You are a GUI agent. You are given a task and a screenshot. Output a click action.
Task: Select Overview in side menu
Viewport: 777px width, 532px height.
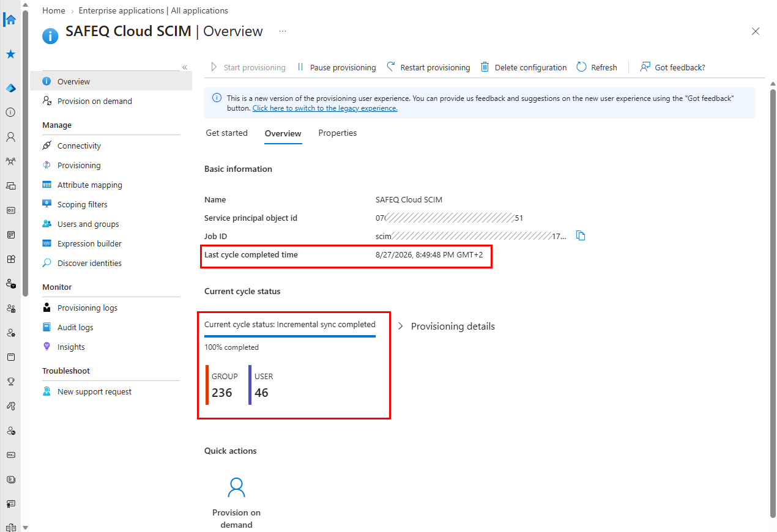111,81
